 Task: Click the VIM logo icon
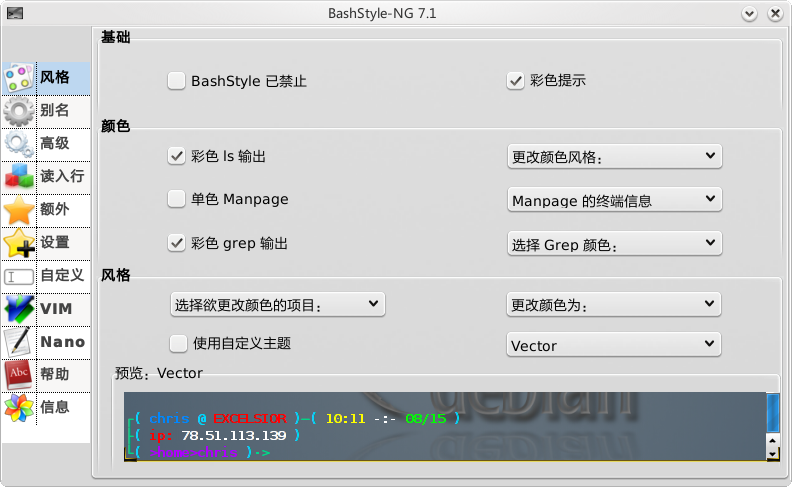click(19, 309)
